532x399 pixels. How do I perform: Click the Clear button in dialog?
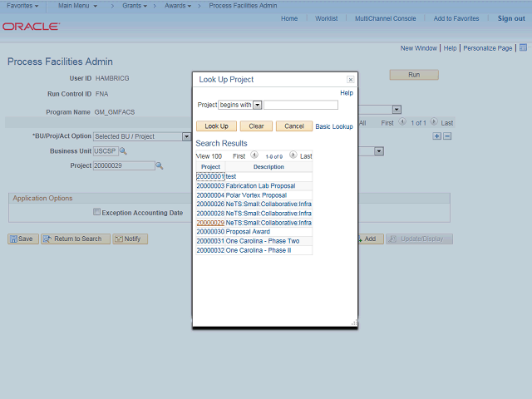pos(256,126)
